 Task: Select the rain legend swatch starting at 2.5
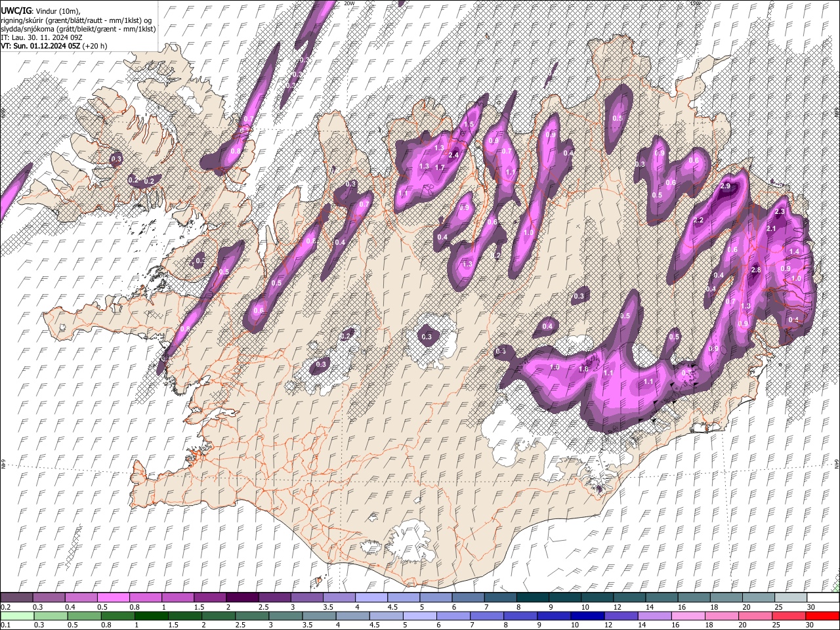(x=251, y=616)
